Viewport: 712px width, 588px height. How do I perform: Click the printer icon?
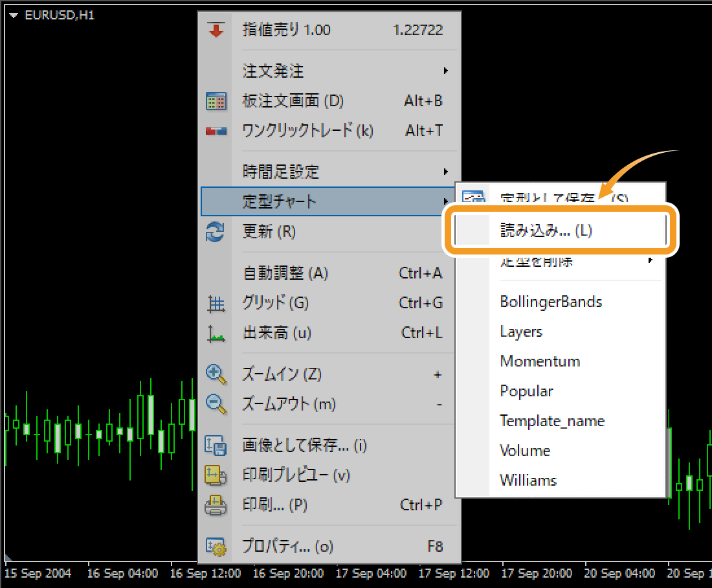pyautogui.click(x=216, y=505)
